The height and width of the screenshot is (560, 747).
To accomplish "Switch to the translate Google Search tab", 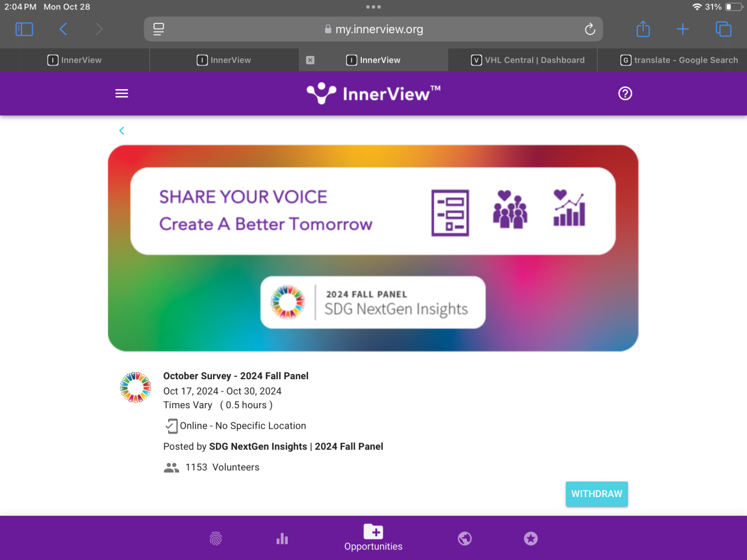I will pos(672,60).
